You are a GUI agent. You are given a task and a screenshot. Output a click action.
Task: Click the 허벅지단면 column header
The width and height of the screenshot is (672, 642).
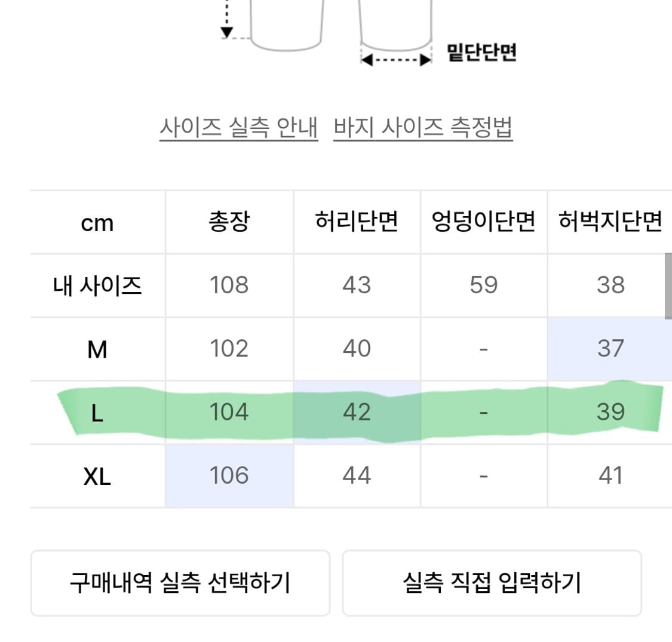tap(610, 222)
